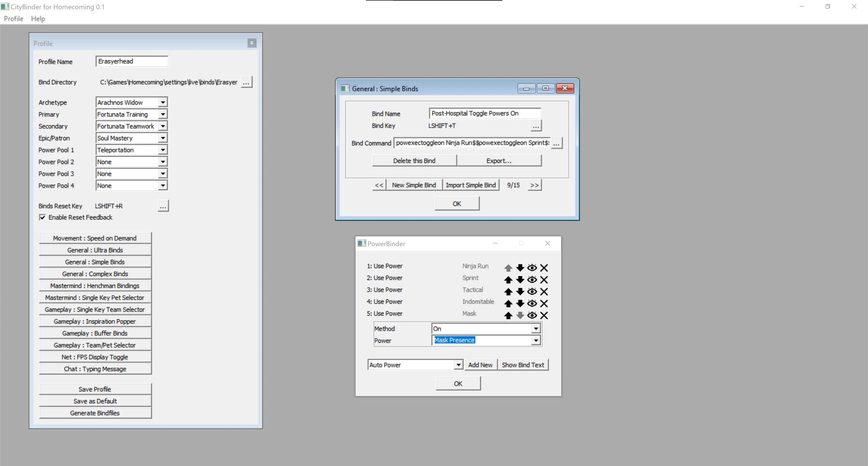
Task: Expand the Power dropdown showing Mask Presence
Action: (x=535, y=340)
